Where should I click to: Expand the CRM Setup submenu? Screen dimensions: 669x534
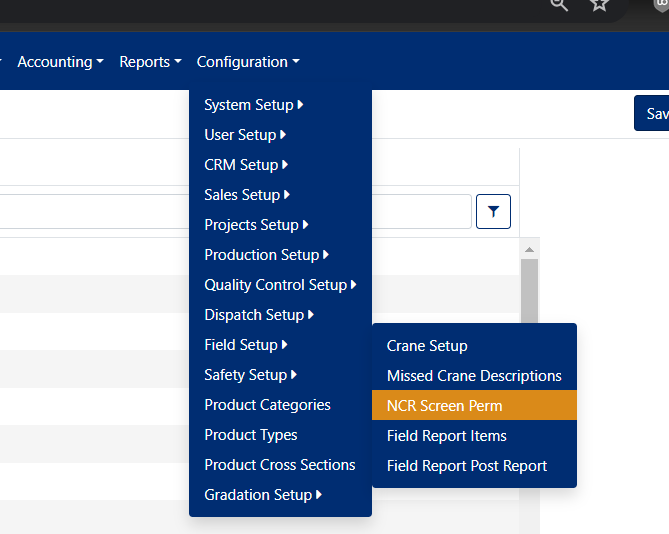tap(280, 165)
